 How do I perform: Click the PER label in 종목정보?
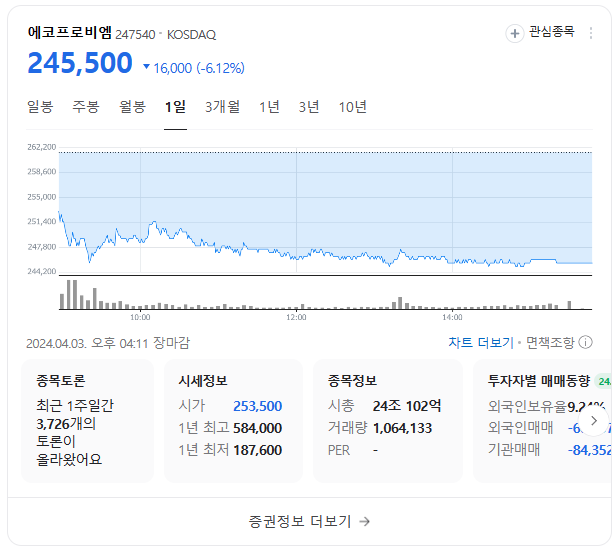pos(339,450)
